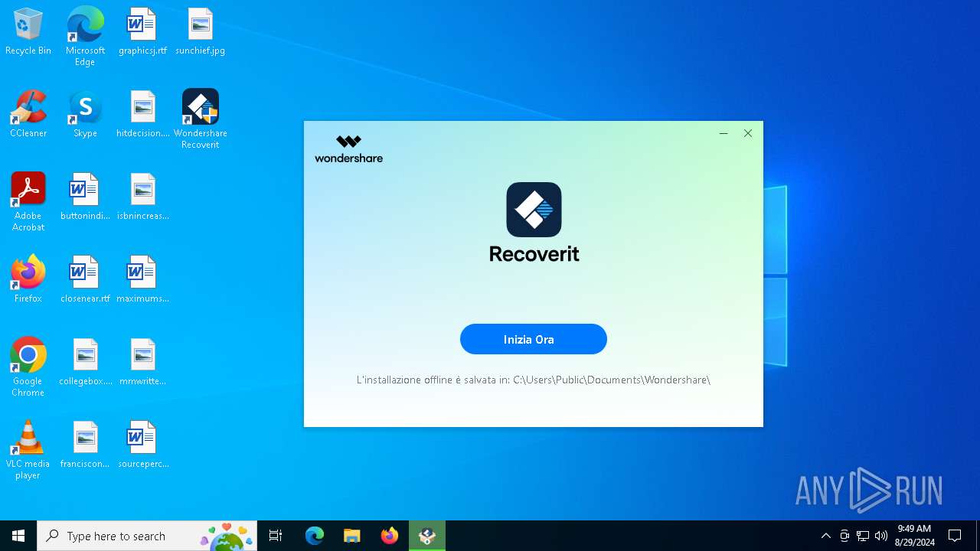Select Microsoft Edge desktop shortcut
Screen dimensions: 980x551
pyautogui.click(x=85, y=37)
